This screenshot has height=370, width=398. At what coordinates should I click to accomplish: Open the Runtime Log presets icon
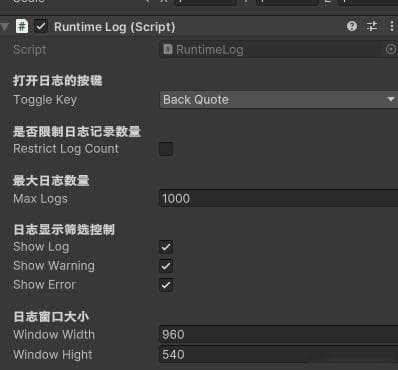372,26
